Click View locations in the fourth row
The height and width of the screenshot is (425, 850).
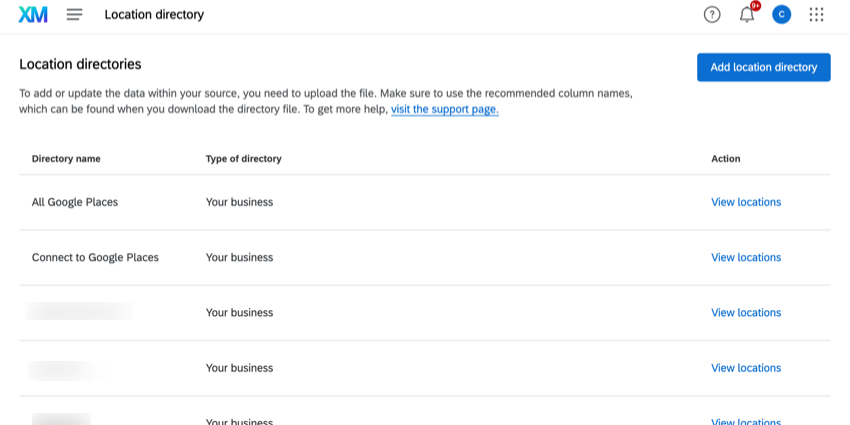pyautogui.click(x=746, y=368)
